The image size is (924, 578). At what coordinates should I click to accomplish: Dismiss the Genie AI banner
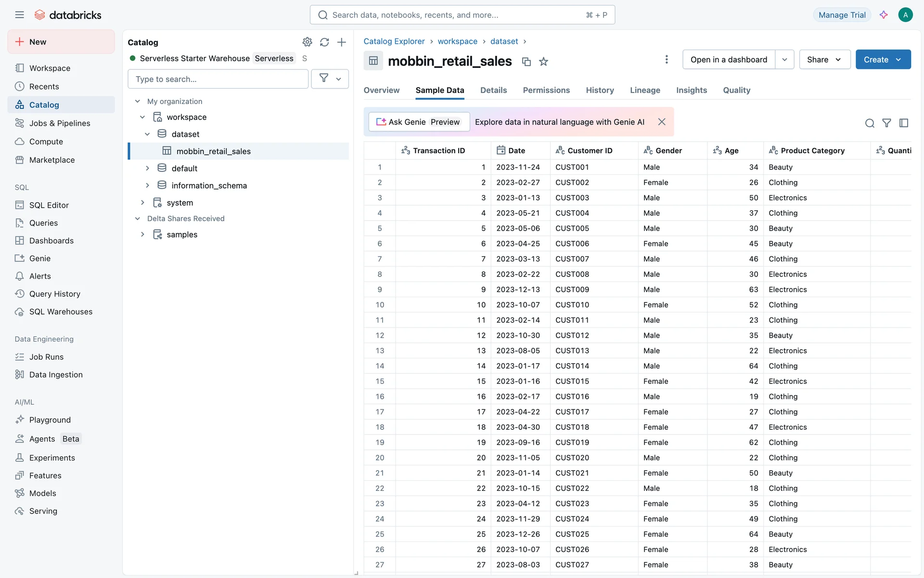tap(662, 122)
